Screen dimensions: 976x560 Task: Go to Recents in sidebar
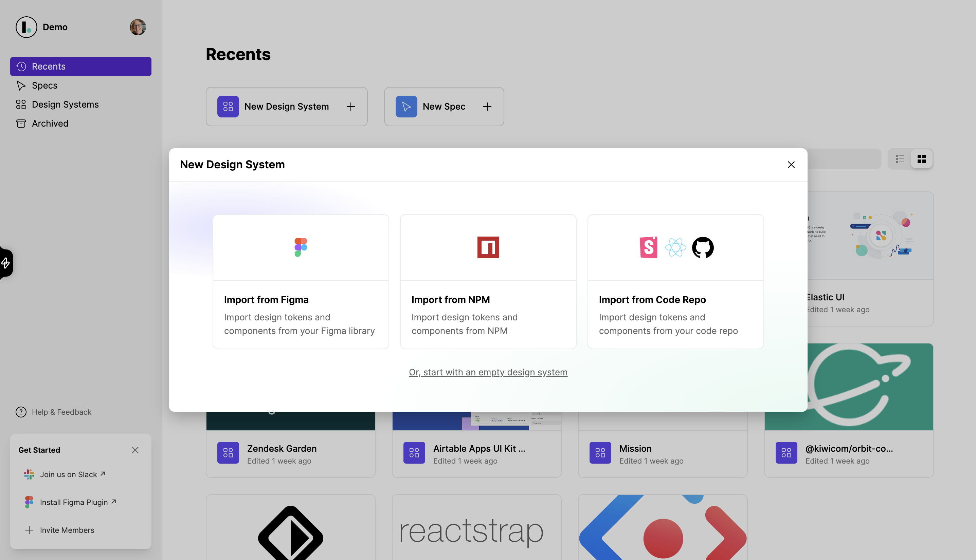tap(81, 67)
